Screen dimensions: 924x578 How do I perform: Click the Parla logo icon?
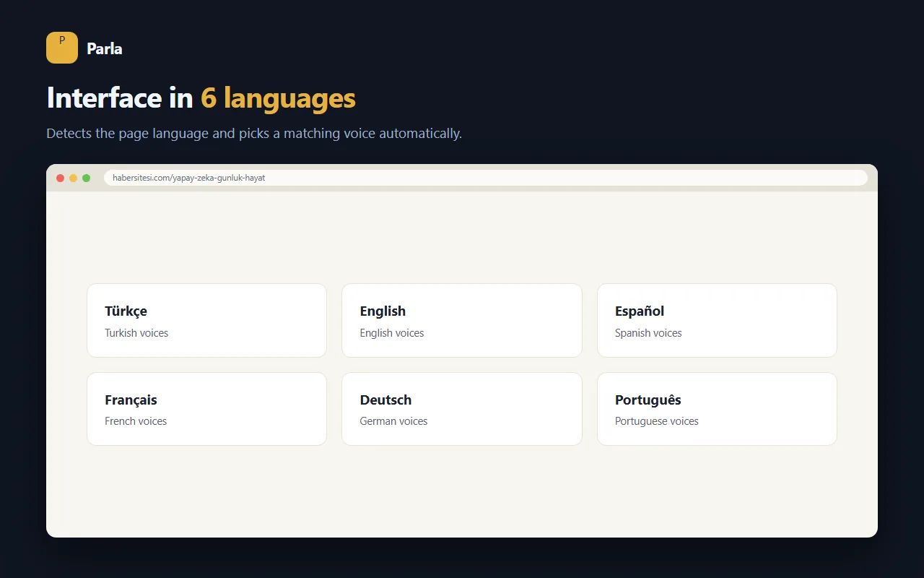pyautogui.click(x=62, y=48)
